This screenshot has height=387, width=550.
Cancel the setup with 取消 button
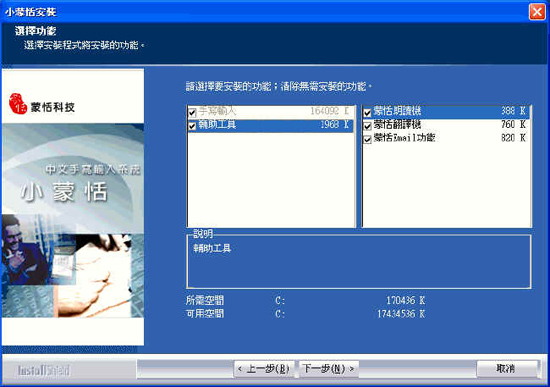click(506, 369)
